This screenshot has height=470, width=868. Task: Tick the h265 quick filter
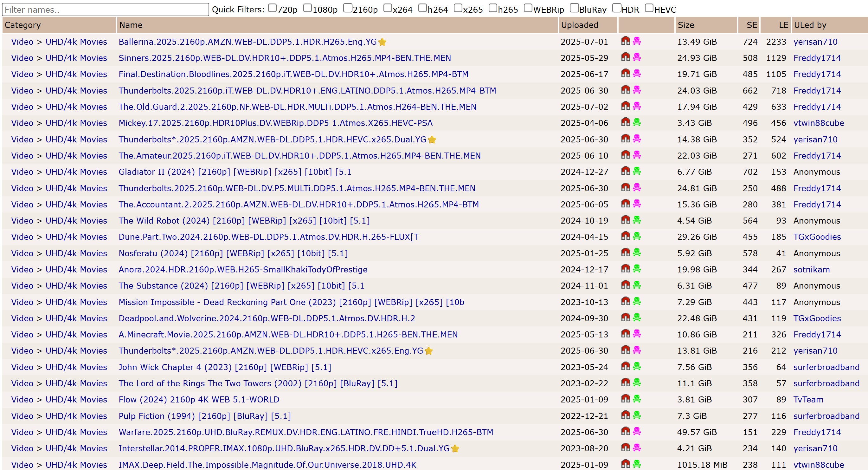[493, 8]
